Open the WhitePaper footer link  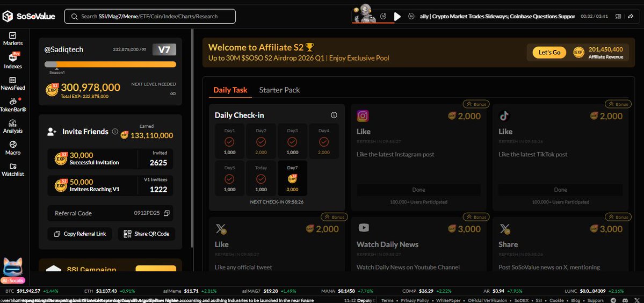pos(448,300)
